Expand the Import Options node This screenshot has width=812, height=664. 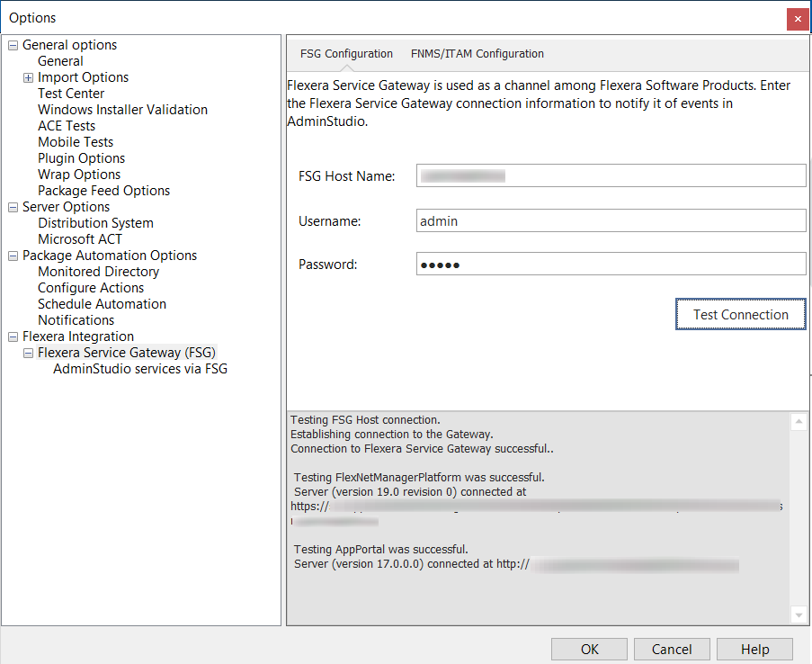click(29, 77)
